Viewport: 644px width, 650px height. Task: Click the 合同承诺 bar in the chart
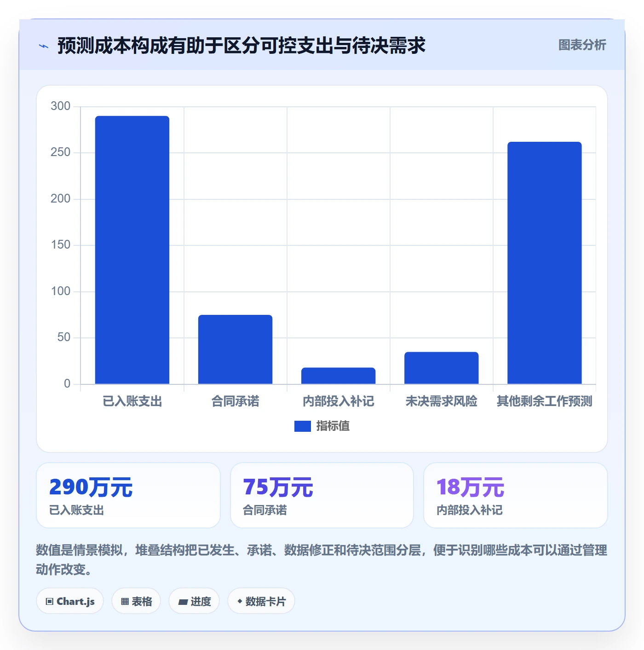235,349
